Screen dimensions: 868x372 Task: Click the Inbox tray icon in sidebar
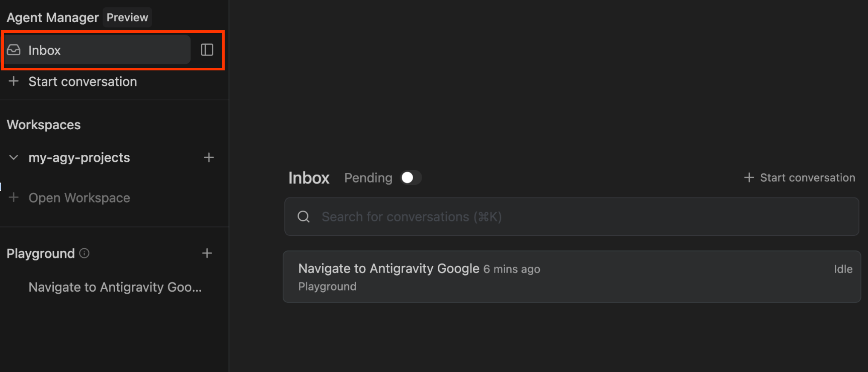[x=14, y=50]
